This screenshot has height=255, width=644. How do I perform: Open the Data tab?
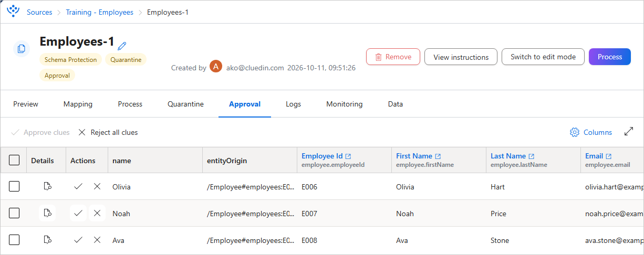(x=396, y=104)
